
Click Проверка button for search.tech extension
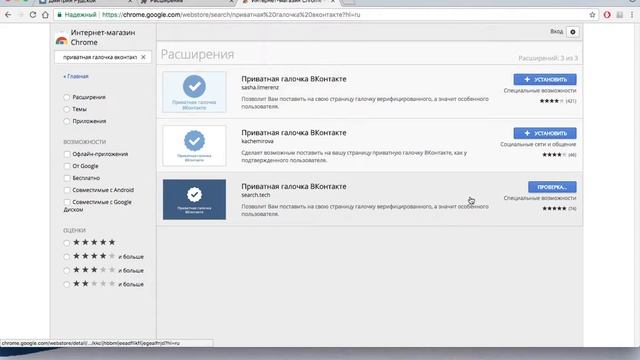pos(552,187)
